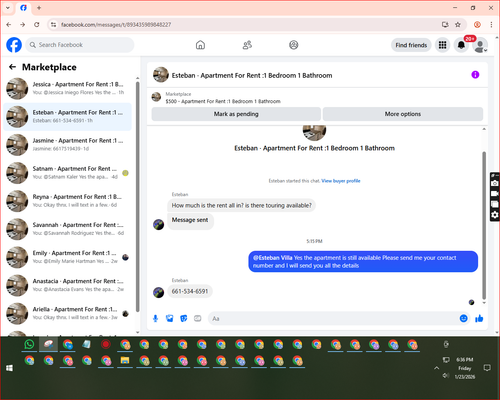Open the Facebook menu grid icon
The image size is (500, 400).
pyautogui.click(x=442, y=45)
